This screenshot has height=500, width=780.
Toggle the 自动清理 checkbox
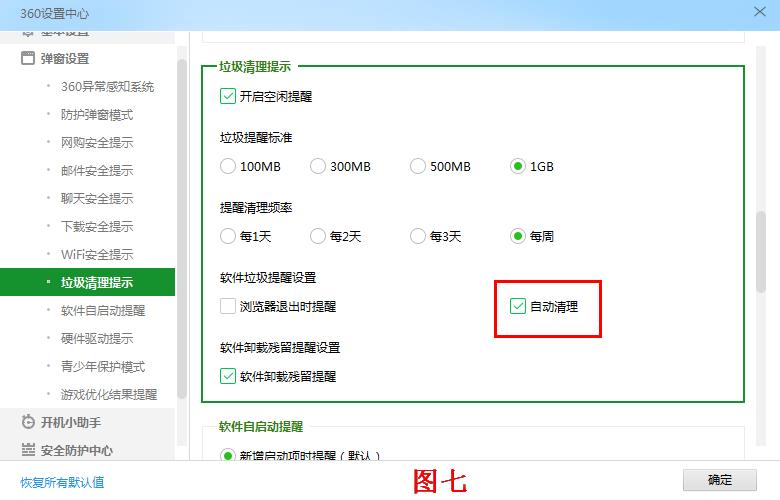click(517, 306)
